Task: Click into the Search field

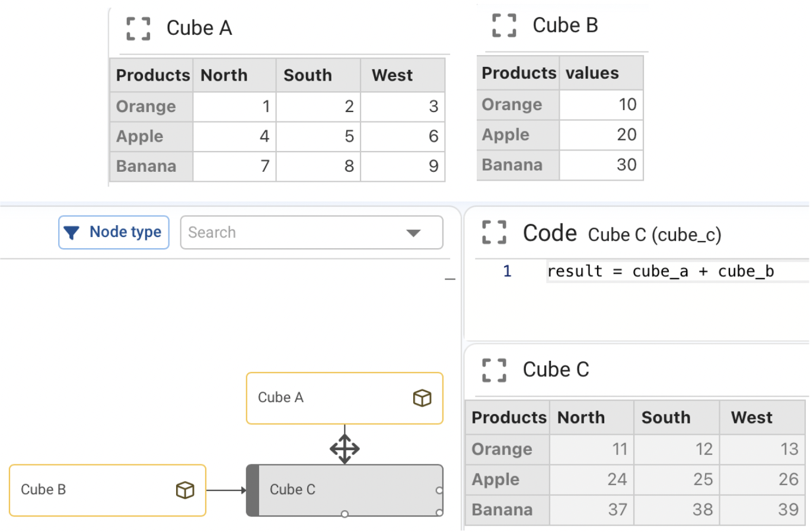Action: pyautogui.click(x=291, y=232)
